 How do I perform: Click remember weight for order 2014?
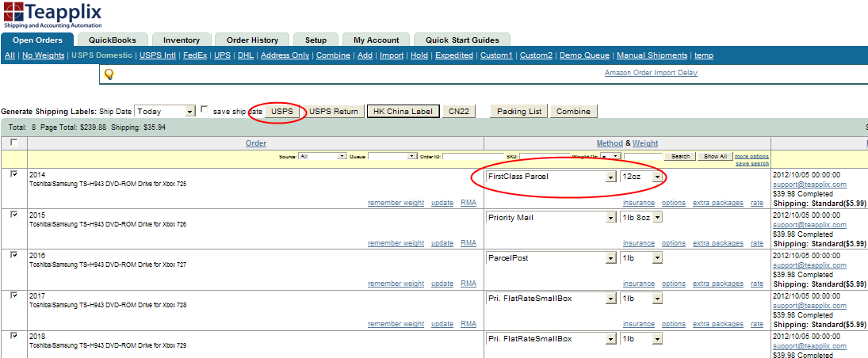tap(396, 203)
